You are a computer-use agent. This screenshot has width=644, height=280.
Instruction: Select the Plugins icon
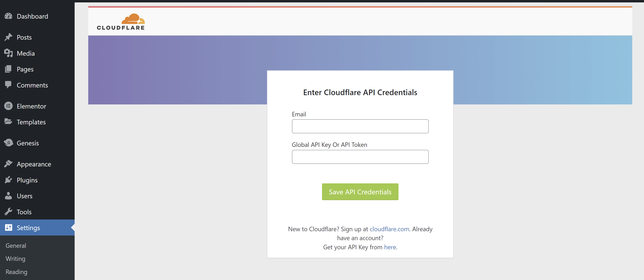(8, 180)
